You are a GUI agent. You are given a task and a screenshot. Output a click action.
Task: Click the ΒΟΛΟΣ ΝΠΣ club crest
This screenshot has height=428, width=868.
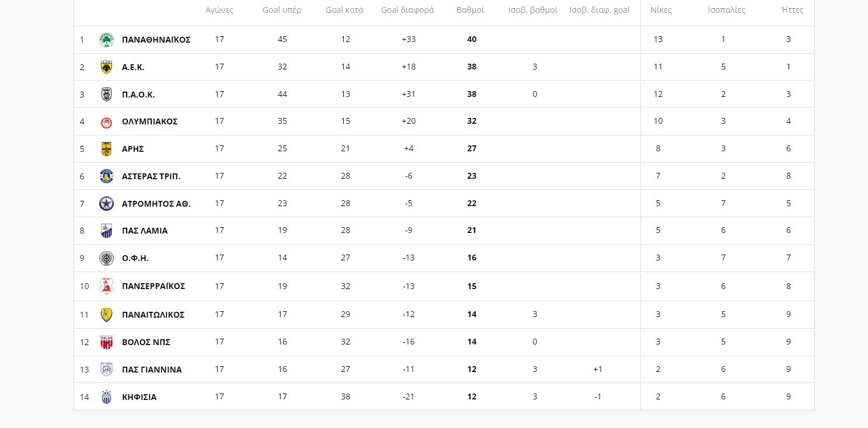coord(106,342)
